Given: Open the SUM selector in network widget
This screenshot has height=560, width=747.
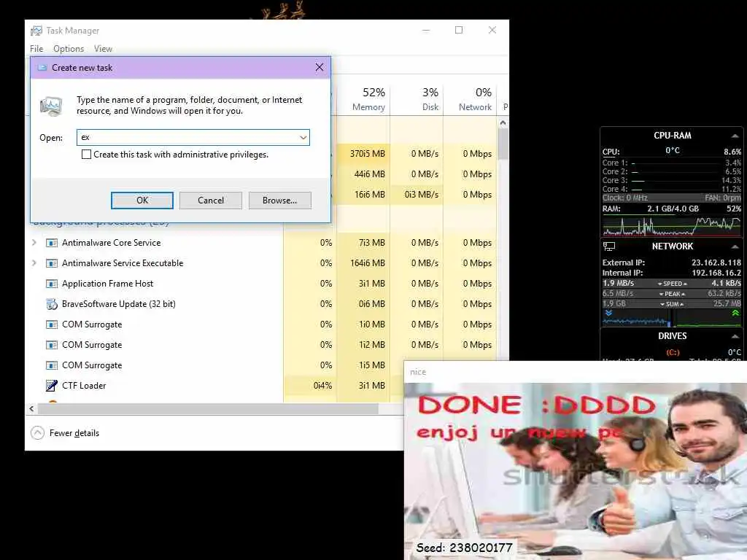Looking at the screenshot, I should (x=672, y=304).
